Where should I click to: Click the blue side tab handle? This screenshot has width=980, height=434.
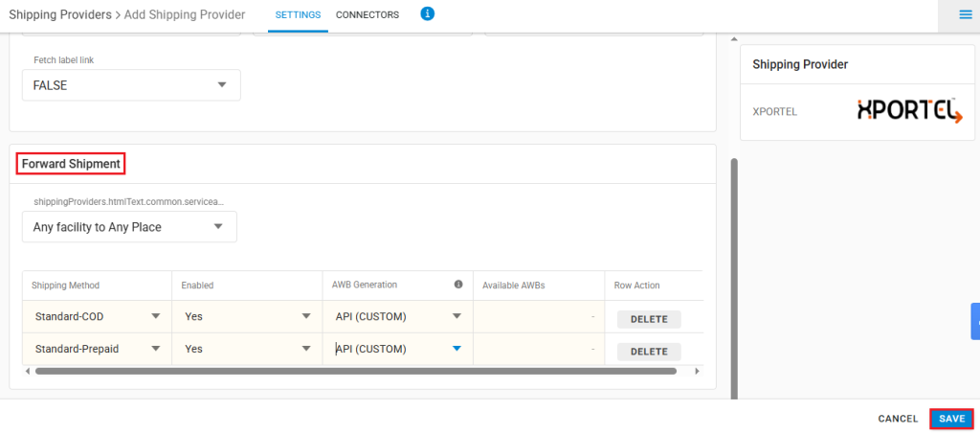tap(975, 322)
